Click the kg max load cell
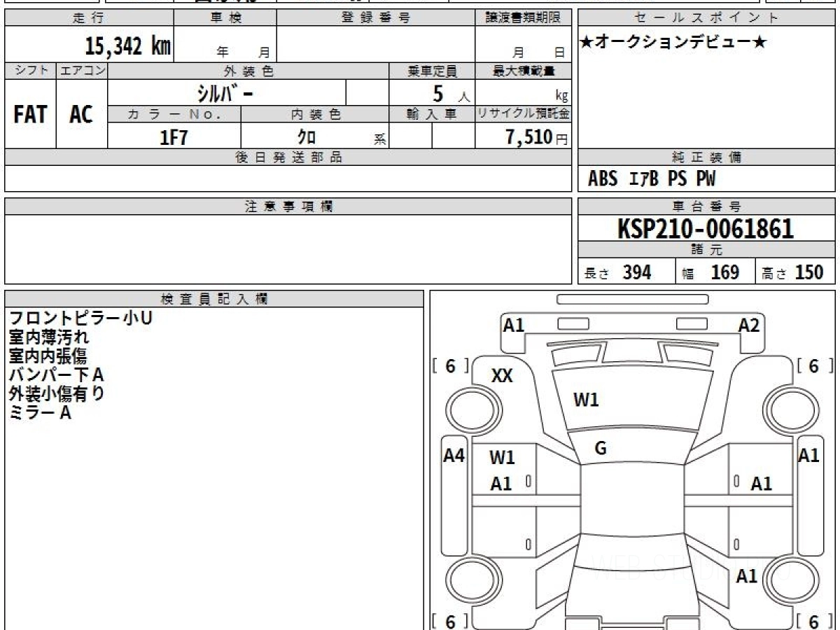 [523, 92]
